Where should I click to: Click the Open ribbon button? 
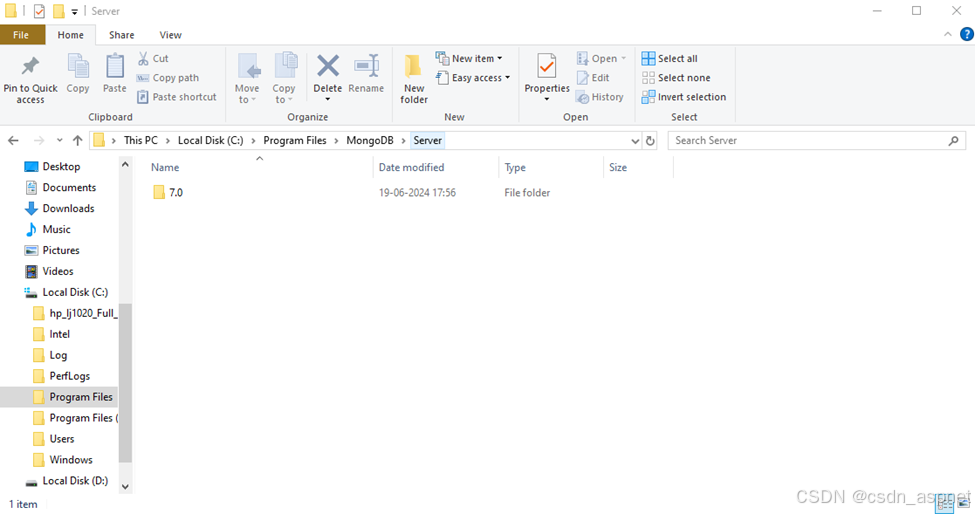click(x=601, y=58)
